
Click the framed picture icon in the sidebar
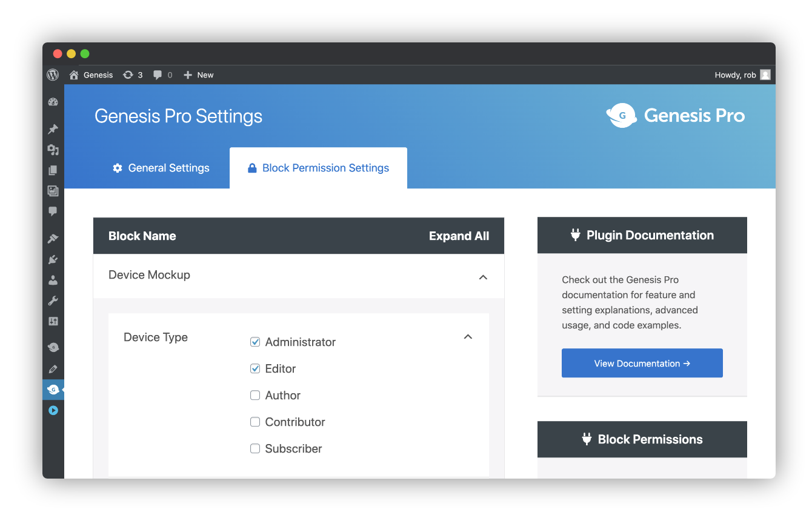pyautogui.click(x=53, y=191)
